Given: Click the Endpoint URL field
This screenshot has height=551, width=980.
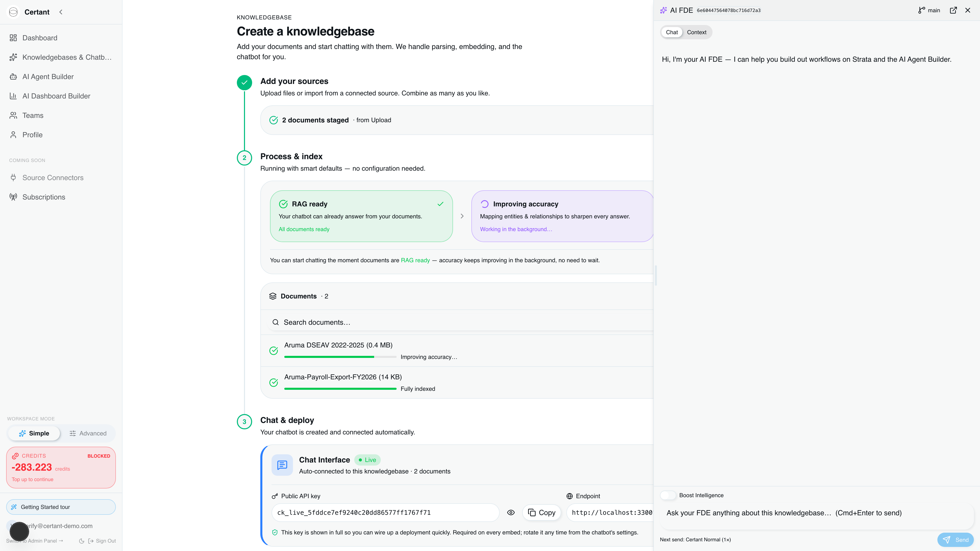Looking at the screenshot, I should pos(610,512).
